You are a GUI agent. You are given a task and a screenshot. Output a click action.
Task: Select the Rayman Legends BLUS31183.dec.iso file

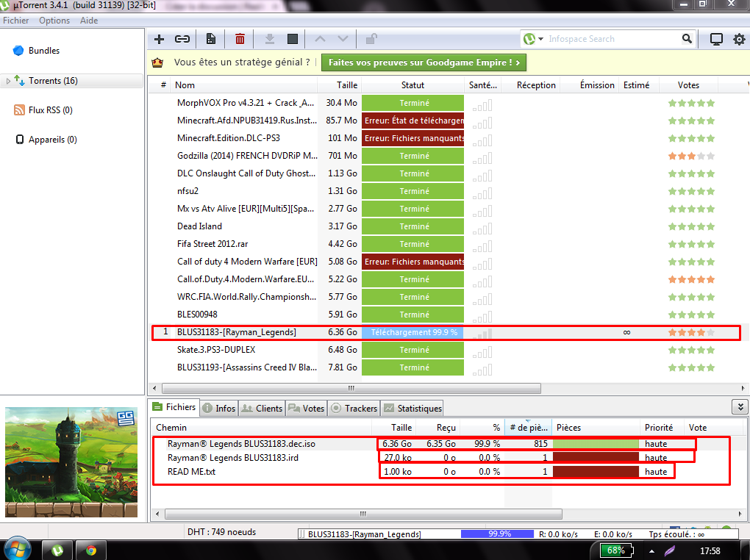click(x=241, y=444)
